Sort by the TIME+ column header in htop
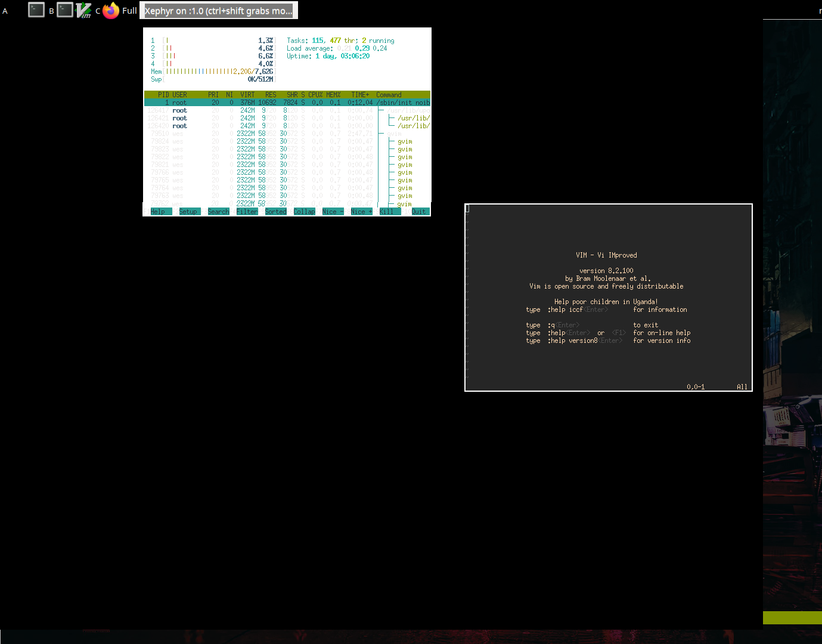Viewport: 822px width, 644px height. point(360,95)
